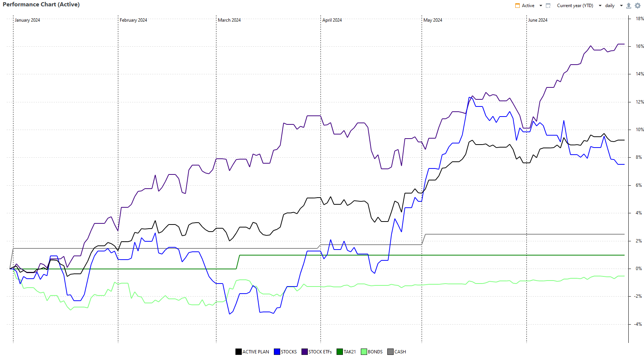Open the Current year (YTD) period dropdown arrow

click(x=600, y=6)
